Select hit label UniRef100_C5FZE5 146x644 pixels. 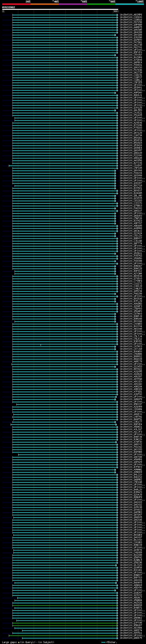pos(131,82)
